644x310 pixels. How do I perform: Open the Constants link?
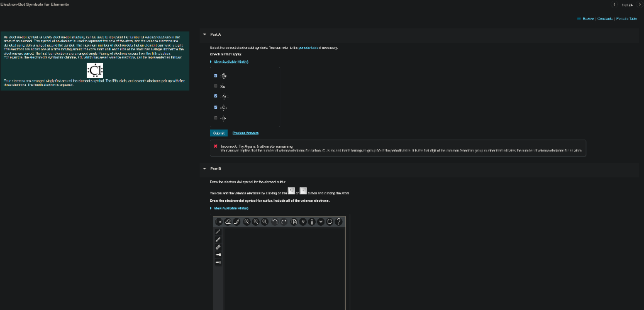[605, 19]
